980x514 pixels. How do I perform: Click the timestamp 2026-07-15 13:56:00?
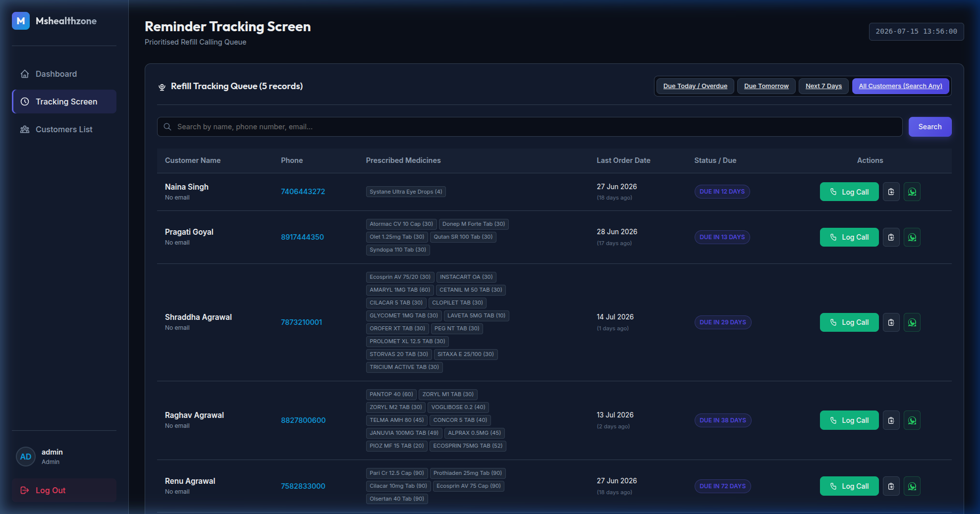click(916, 31)
